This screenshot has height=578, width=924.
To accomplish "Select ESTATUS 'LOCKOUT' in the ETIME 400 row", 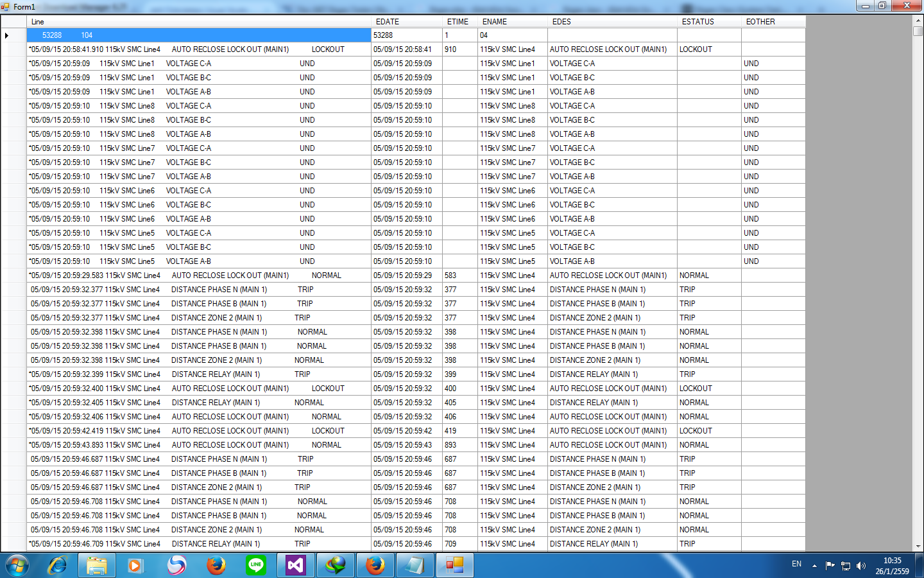I will point(709,389).
